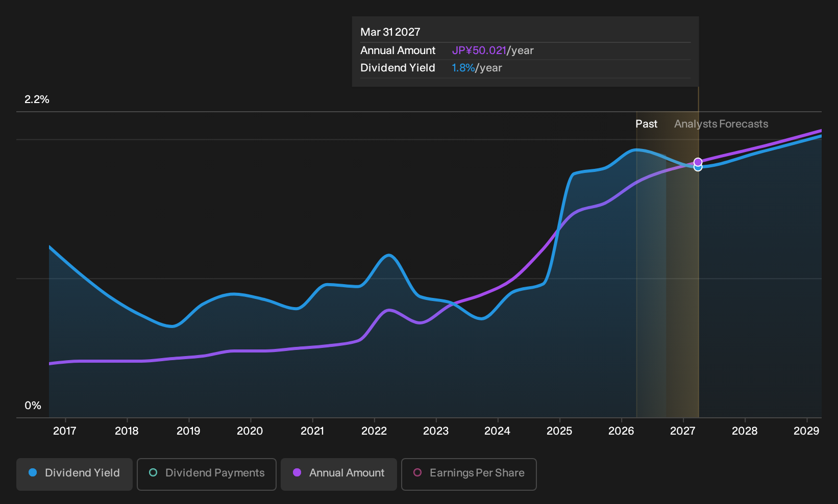Select the blue data point marker on chart
Screen dimensions: 838x504
pos(698,168)
